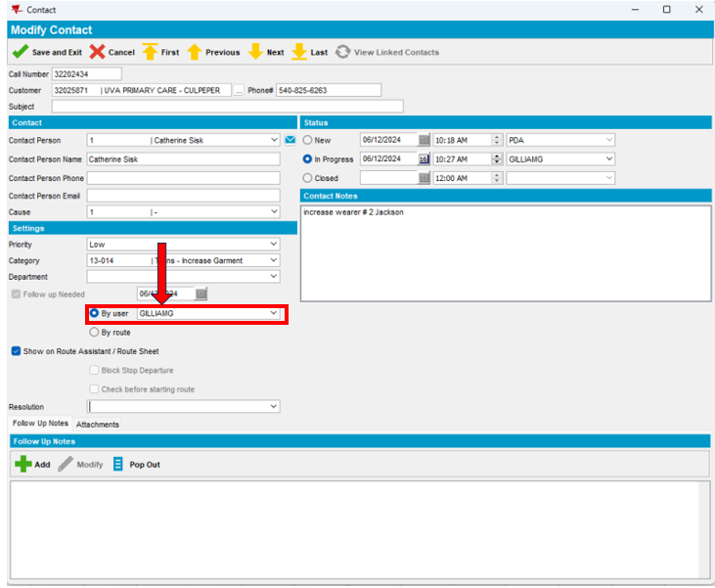Screen dimensions: 715x588
Task: Click the 10:27 AM time spinner
Action: (x=497, y=158)
